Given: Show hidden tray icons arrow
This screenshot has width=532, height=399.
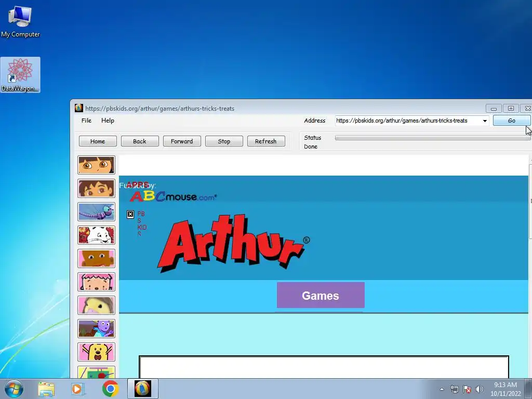Looking at the screenshot, I should tap(442, 389).
